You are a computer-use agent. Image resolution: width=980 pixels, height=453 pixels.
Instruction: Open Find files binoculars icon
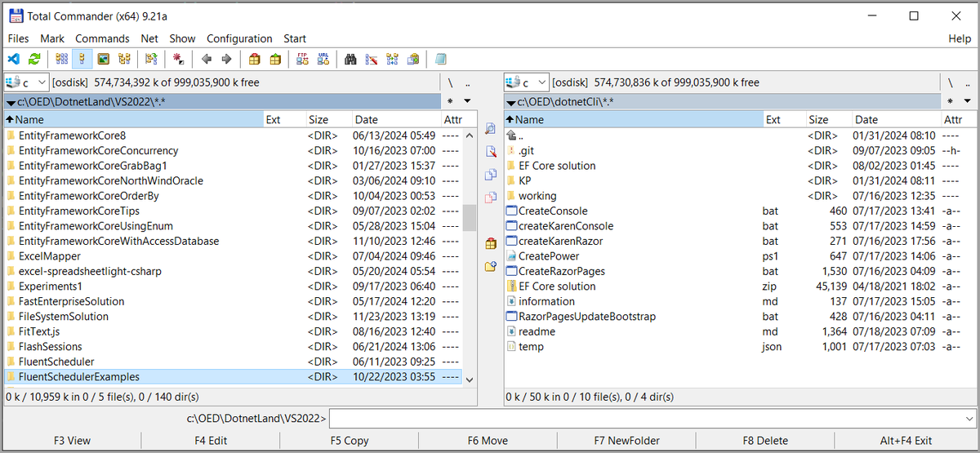(351, 59)
